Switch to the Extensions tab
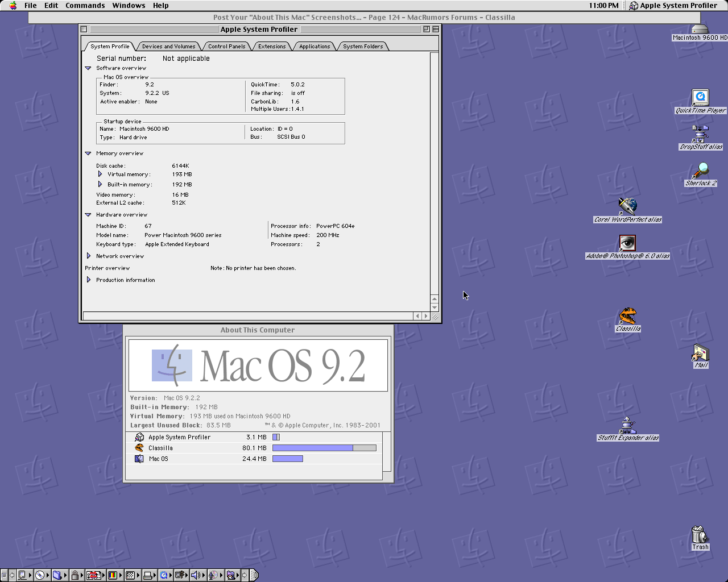Image resolution: width=728 pixels, height=582 pixels. click(x=272, y=47)
